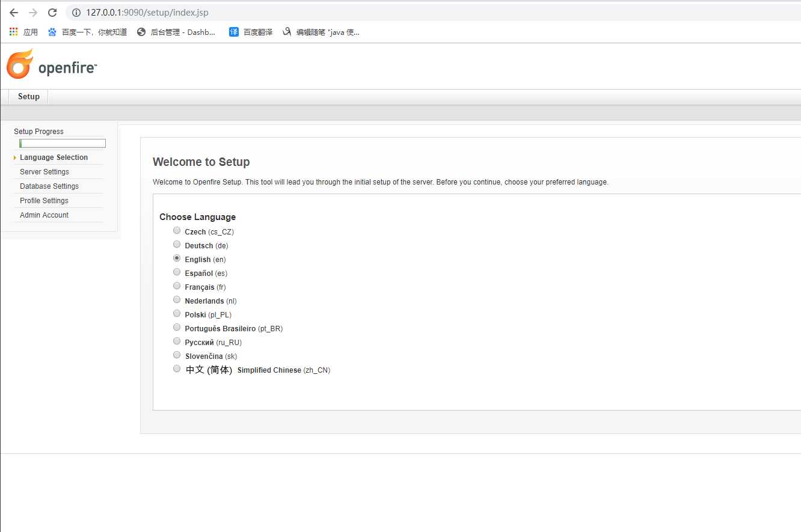The image size is (801, 532).
Task: Select the Czech (cs_CZ) radio button
Action: click(x=177, y=230)
